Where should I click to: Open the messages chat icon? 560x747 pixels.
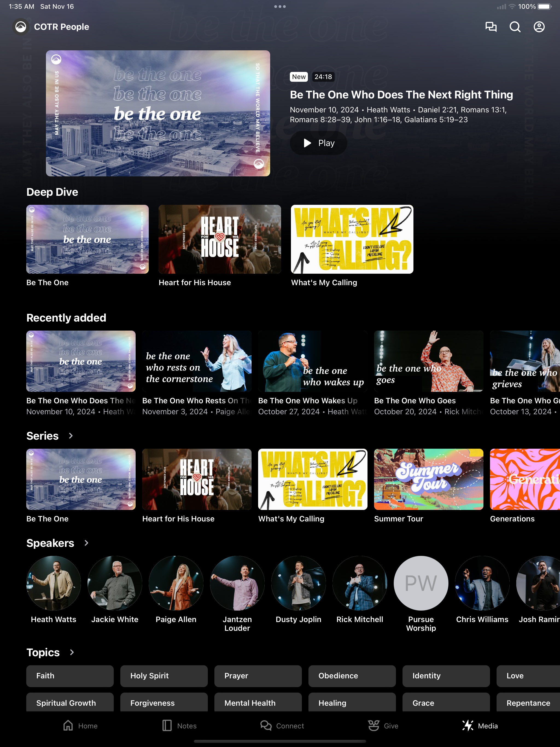click(491, 27)
